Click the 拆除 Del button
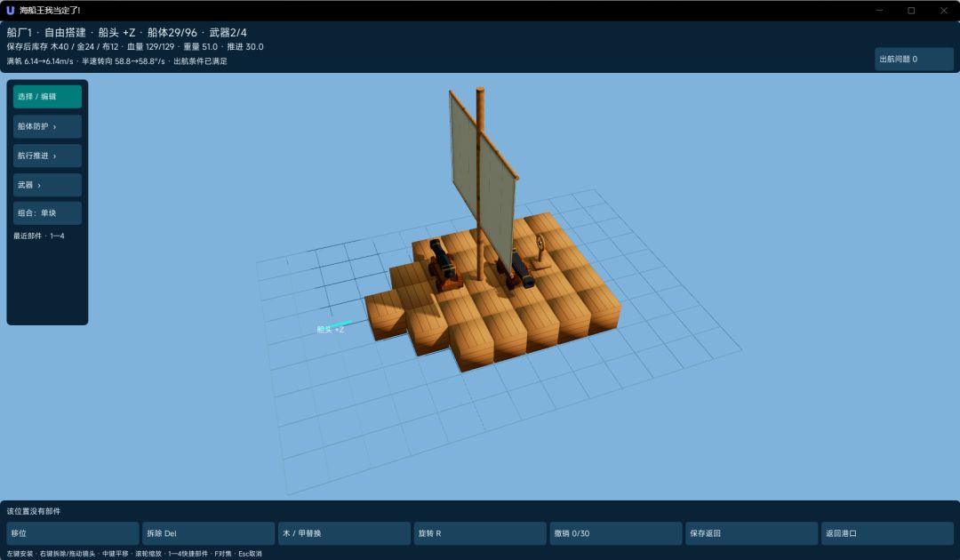Viewport: 960px width, 560px height. pyautogui.click(x=208, y=533)
